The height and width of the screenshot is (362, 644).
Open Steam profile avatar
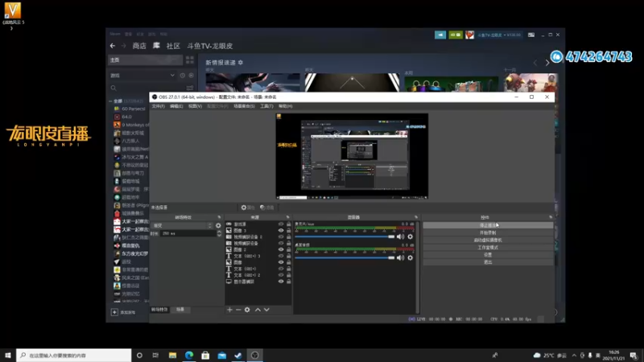(x=470, y=35)
